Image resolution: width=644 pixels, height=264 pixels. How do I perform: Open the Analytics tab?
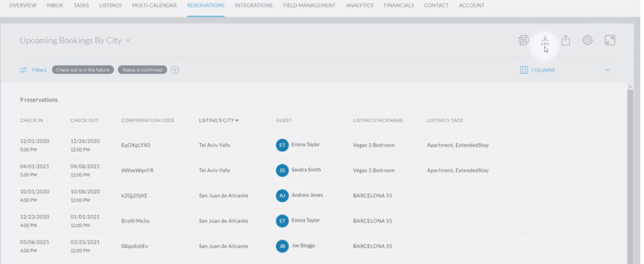click(359, 6)
